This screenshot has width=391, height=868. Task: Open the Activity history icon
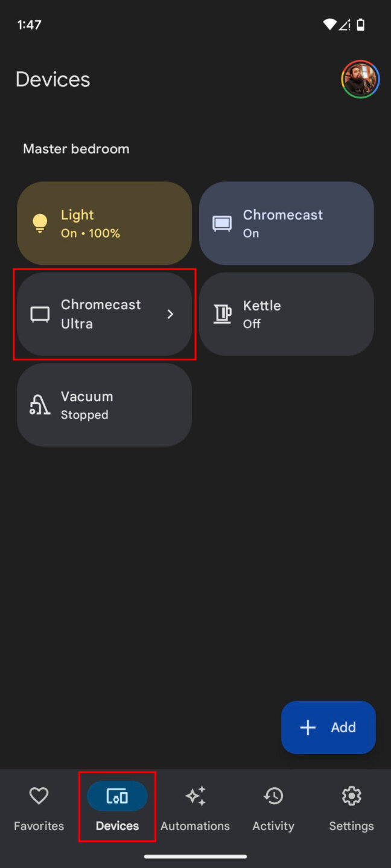[x=273, y=796]
